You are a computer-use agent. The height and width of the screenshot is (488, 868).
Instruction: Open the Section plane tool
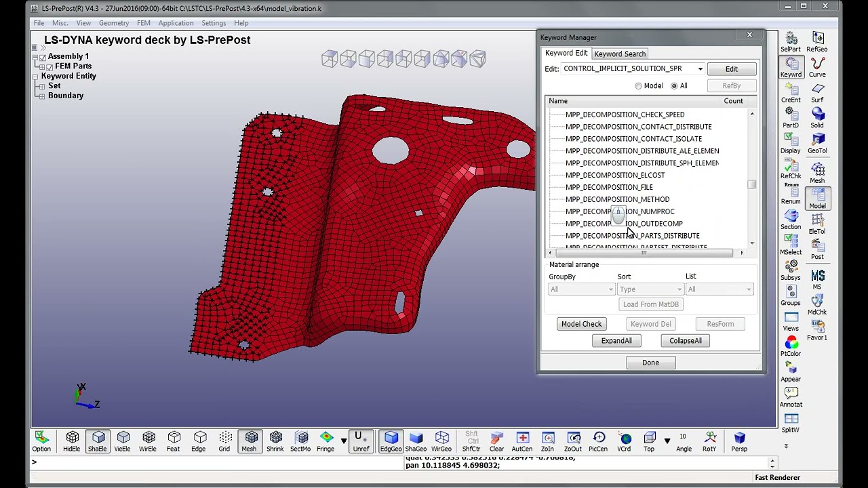pos(791,219)
